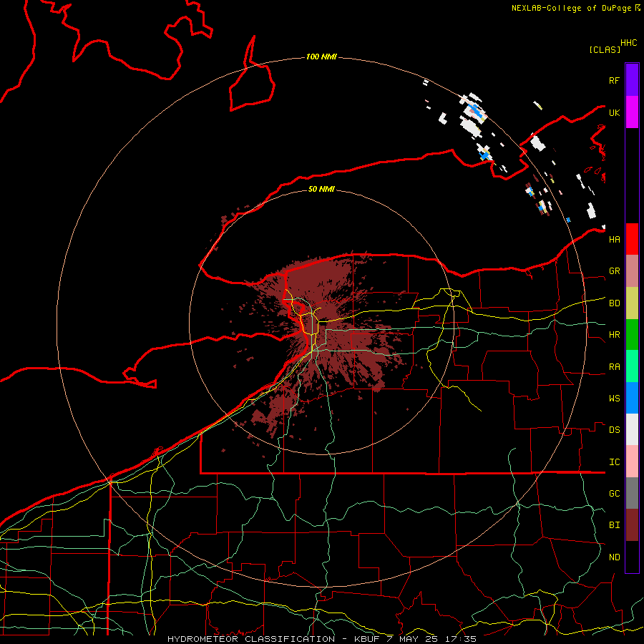Click the HA red legend swatch

632,239
